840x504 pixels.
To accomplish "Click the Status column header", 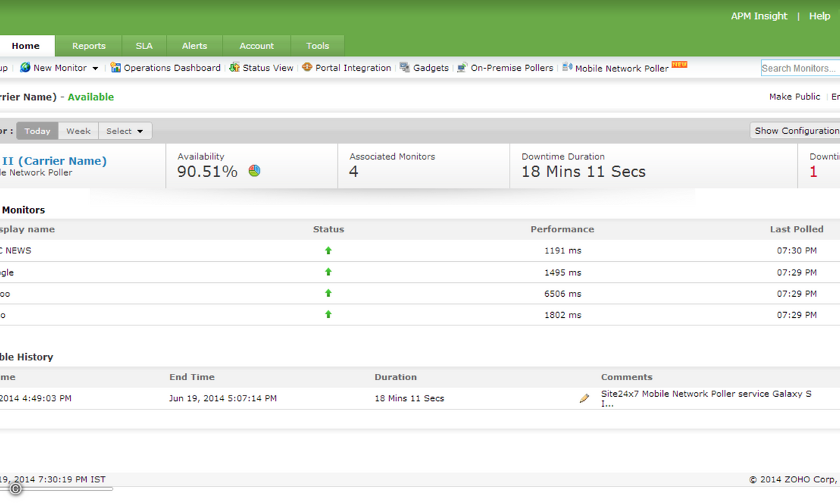I will [329, 229].
